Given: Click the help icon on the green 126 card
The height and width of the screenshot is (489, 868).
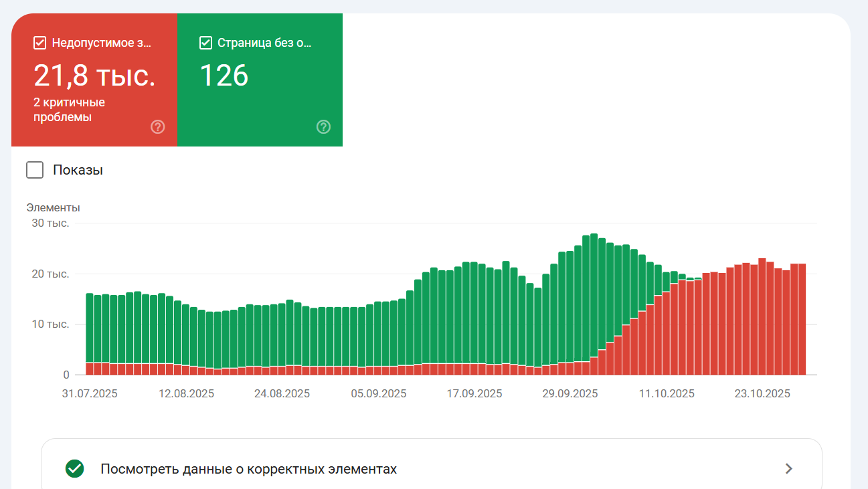Looking at the screenshot, I should coord(323,127).
